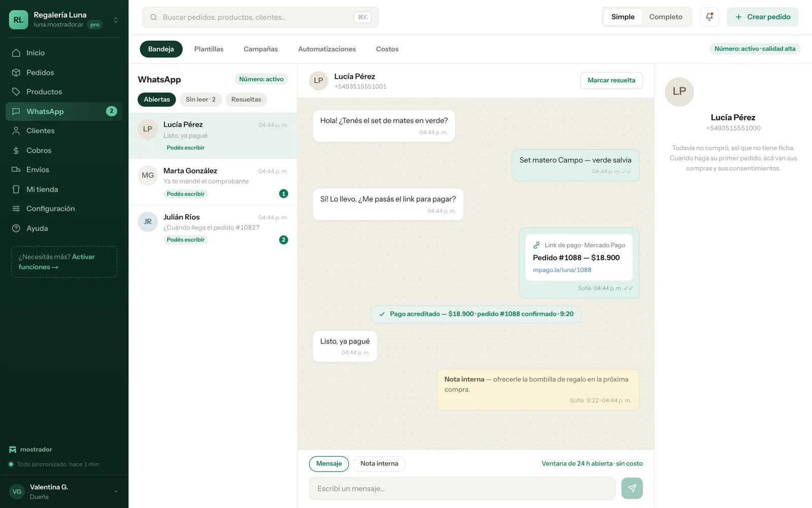Click the Cobros dollar icon
The image size is (812, 508).
16,150
